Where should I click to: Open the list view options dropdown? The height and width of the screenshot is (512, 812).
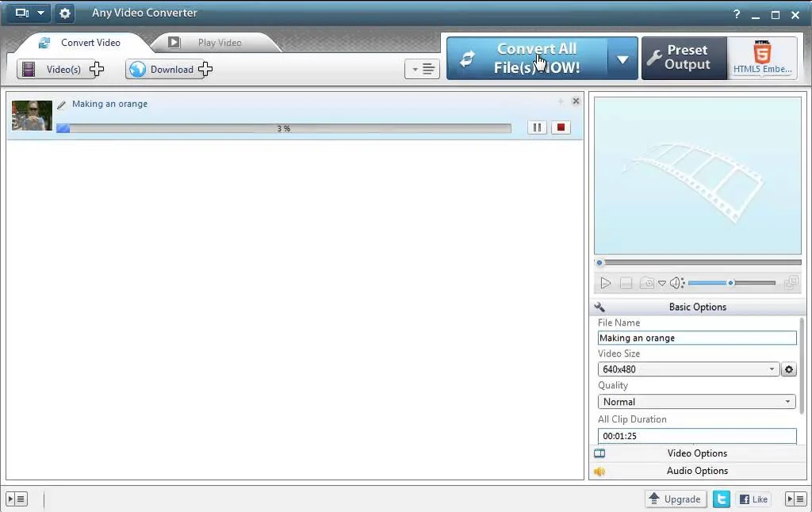422,69
